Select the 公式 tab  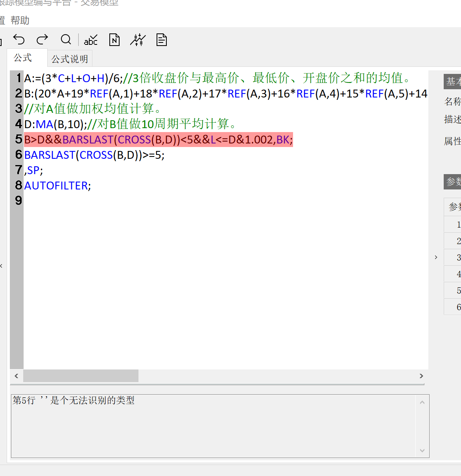23,58
